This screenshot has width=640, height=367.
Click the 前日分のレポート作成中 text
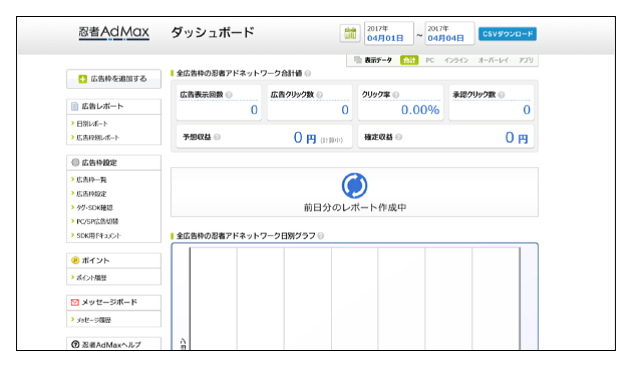tap(355, 207)
